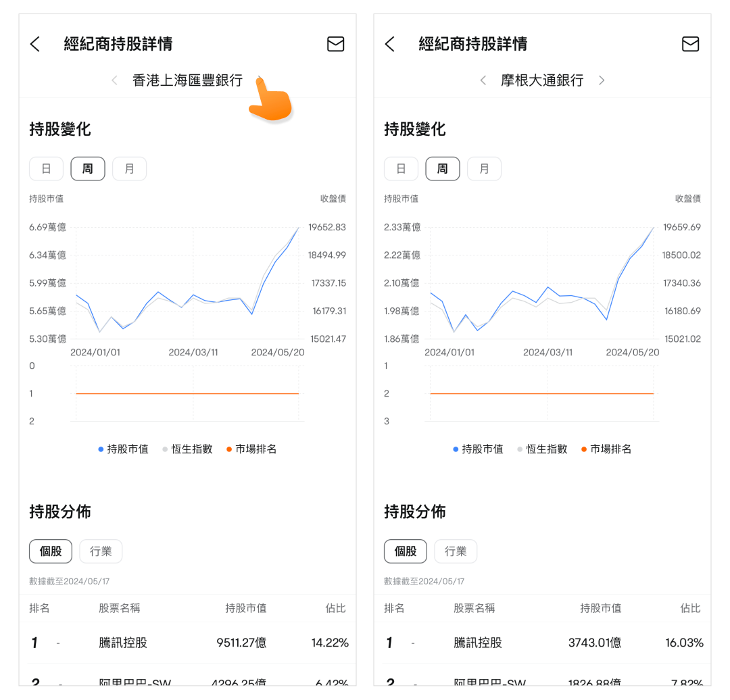Tap back arrow in right panel
This screenshot has width=730, height=700.
389,45
